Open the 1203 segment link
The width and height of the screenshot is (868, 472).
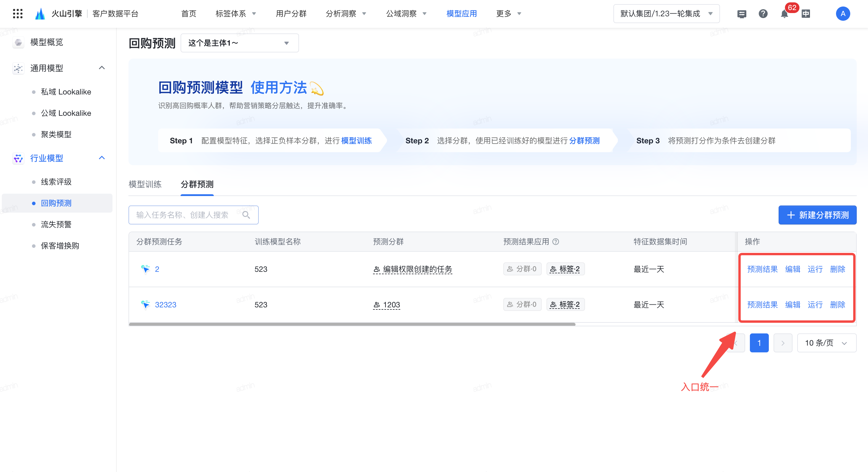pyautogui.click(x=387, y=305)
